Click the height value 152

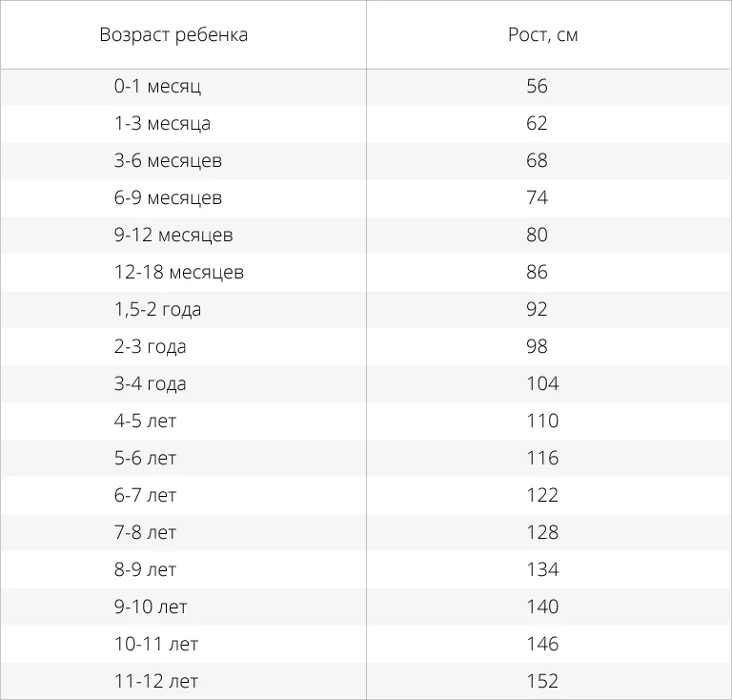[x=542, y=682]
